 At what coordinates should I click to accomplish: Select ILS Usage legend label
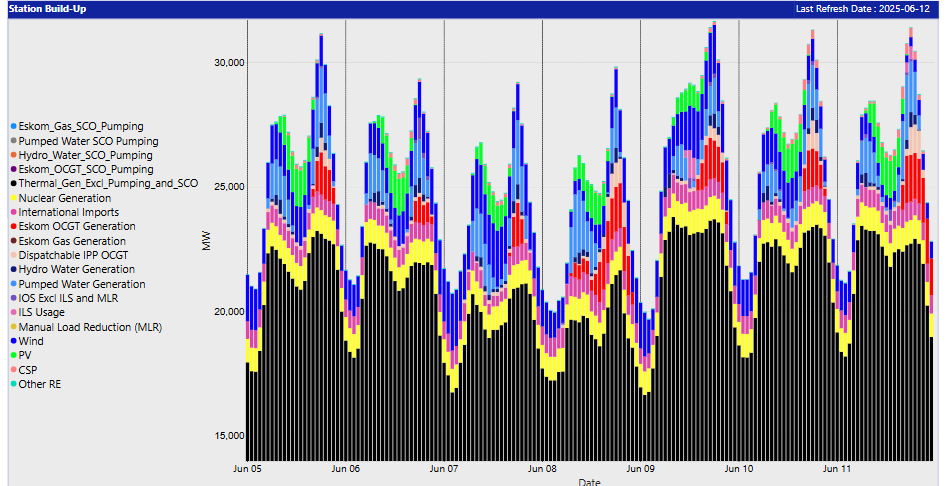(42, 312)
